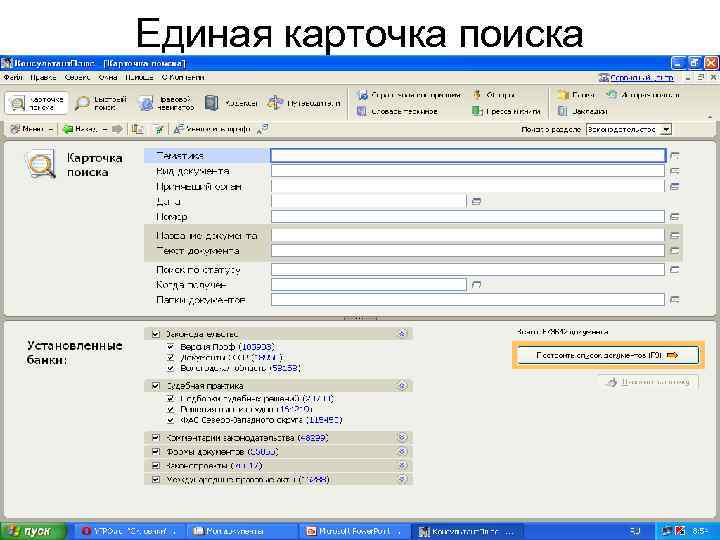
Task: Toggle Международные правовые акты checkbox
Action: click(156, 479)
